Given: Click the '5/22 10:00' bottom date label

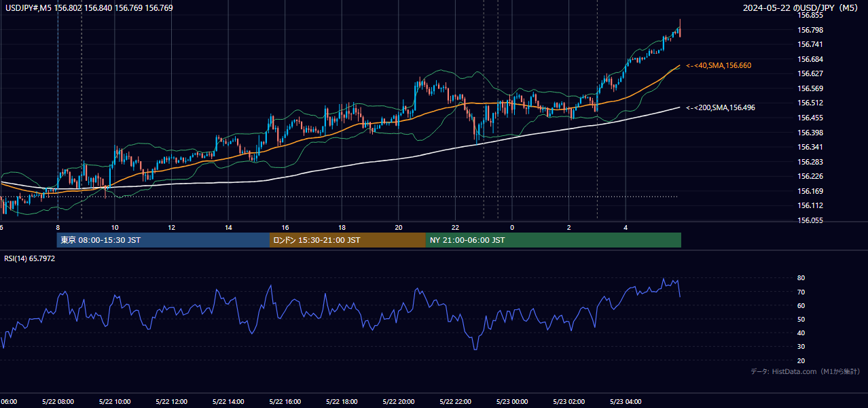Looking at the screenshot, I should click(x=114, y=402).
